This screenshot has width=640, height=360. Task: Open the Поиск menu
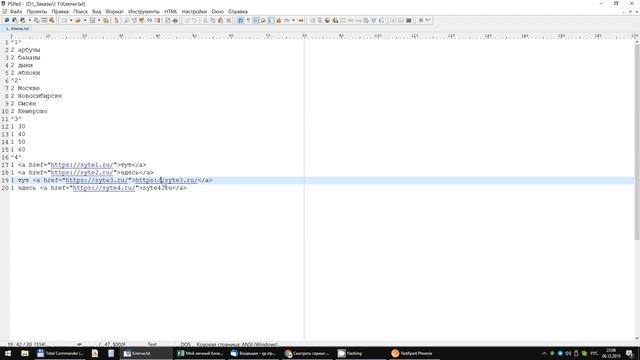80,11
